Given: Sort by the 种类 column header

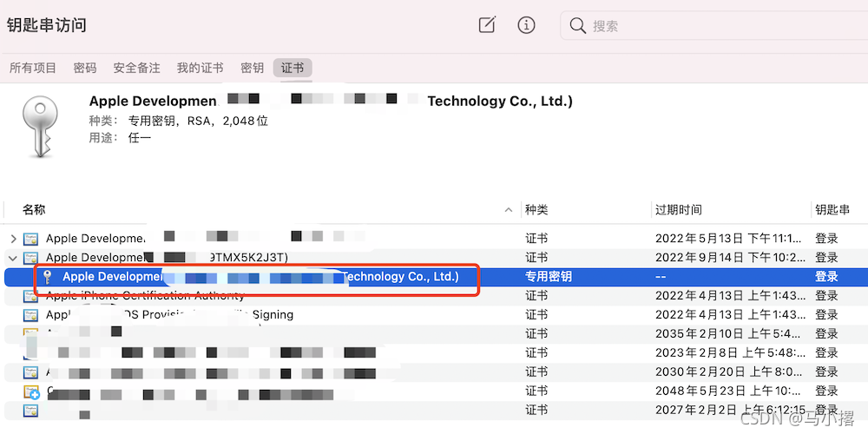Looking at the screenshot, I should [x=536, y=210].
